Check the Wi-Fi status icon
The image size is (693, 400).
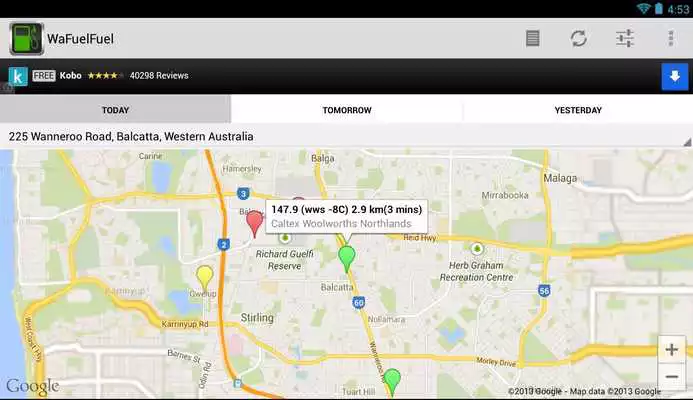click(643, 8)
